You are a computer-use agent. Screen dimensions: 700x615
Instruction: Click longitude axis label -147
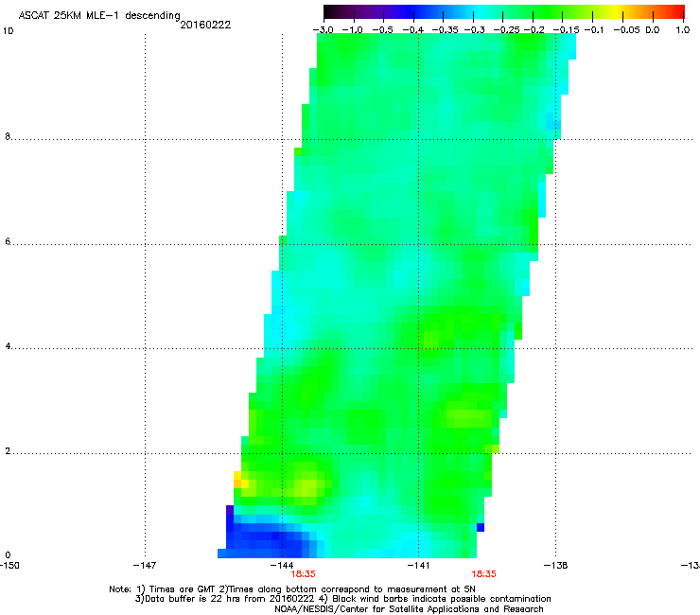[145, 566]
